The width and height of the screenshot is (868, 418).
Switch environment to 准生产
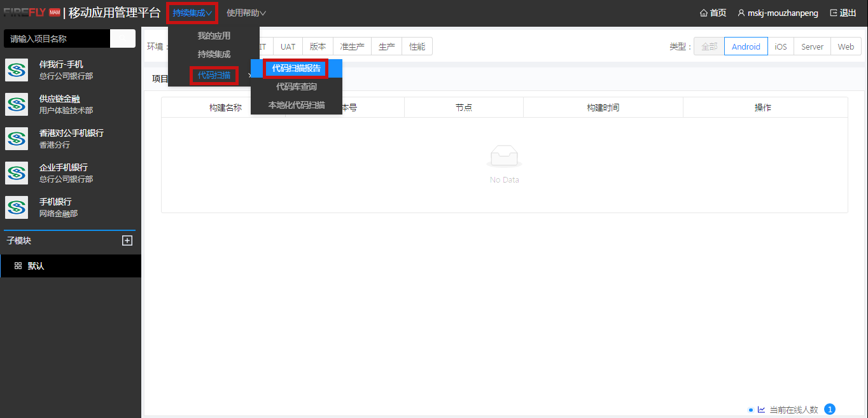(x=352, y=46)
